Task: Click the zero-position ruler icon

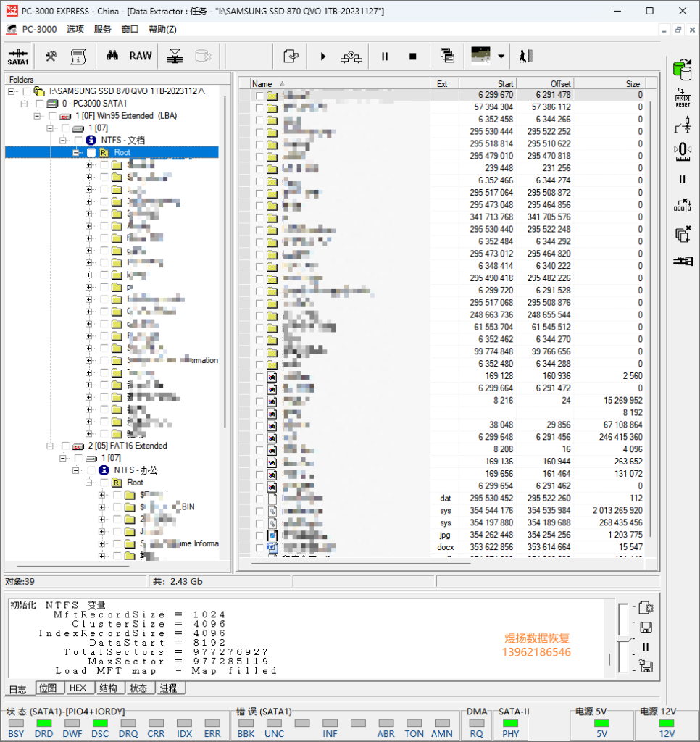Action: (683, 152)
